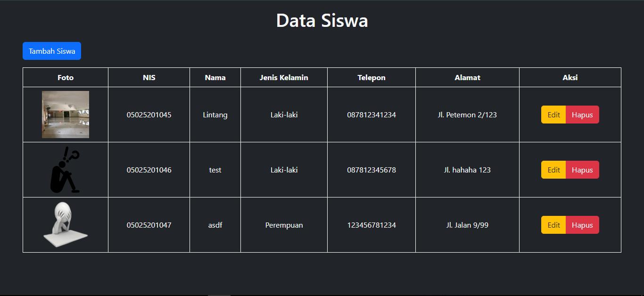Edit the student record for Lintang

[553, 115]
